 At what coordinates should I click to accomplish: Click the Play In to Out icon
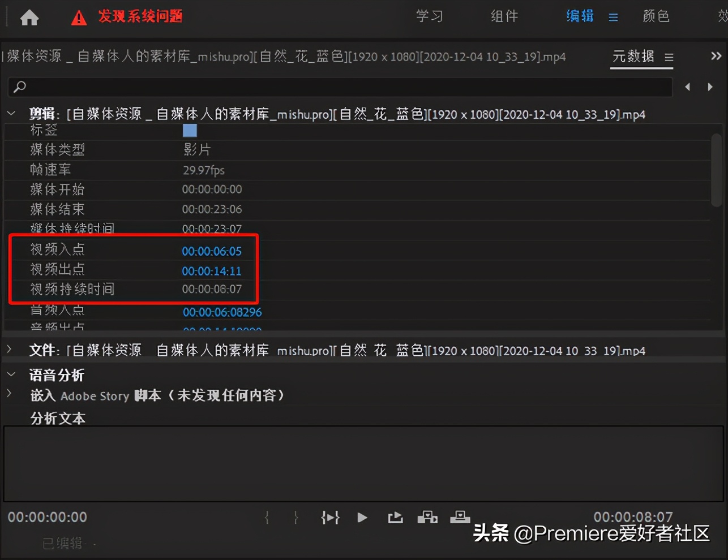330,517
